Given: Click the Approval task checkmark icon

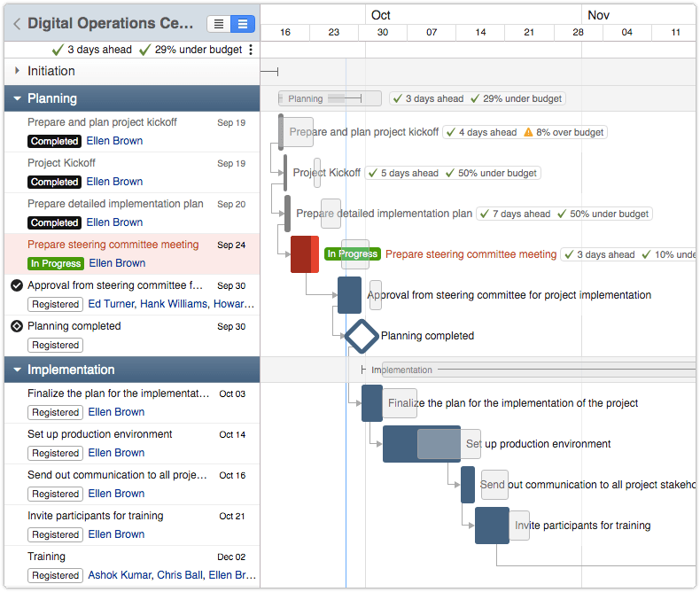Looking at the screenshot, I should (x=17, y=285).
